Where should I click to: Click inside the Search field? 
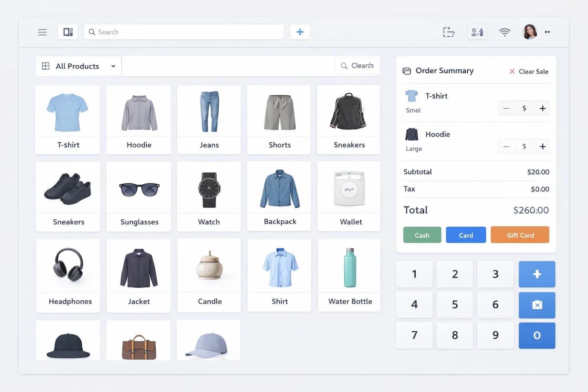click(x=184, y=32)
